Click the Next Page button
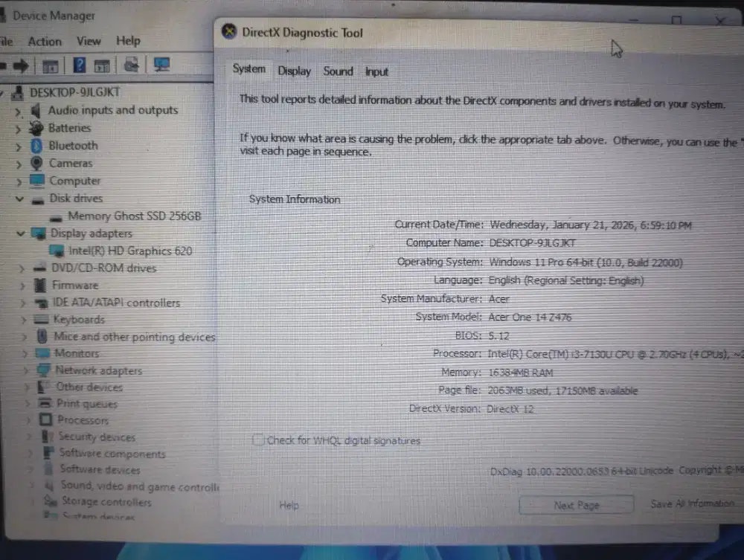 click(x=576, y=504)
